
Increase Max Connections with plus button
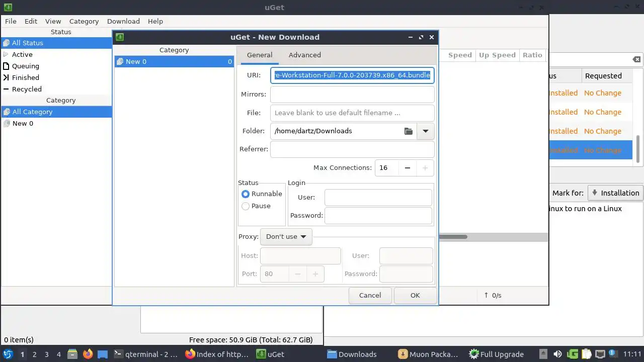tap(425, 167)
